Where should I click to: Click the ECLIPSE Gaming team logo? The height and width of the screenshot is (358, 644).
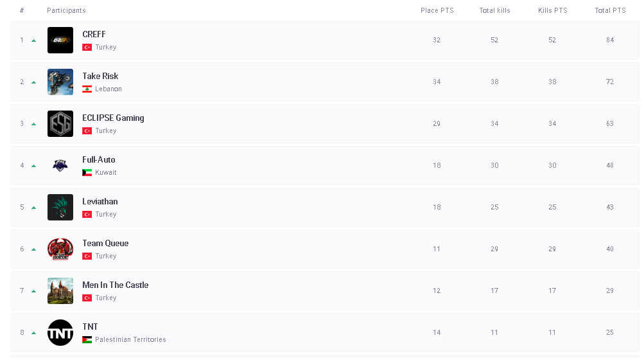pyautogui.click(x=60, y=124)
